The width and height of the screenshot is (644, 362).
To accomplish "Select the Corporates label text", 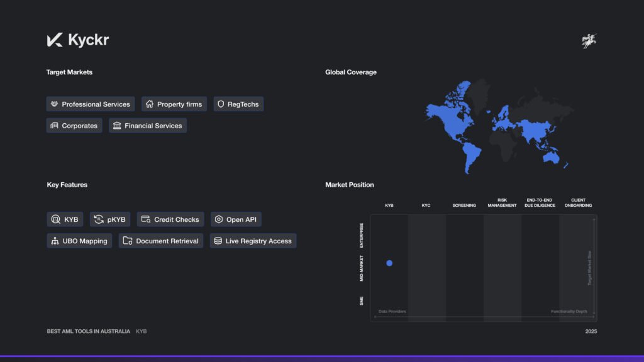I will (x=80, y=126).
